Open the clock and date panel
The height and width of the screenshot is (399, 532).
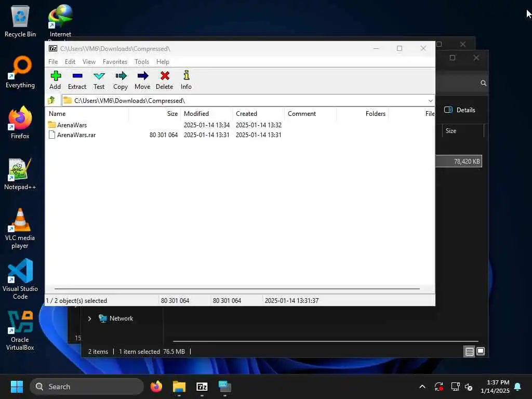point(495,387)
